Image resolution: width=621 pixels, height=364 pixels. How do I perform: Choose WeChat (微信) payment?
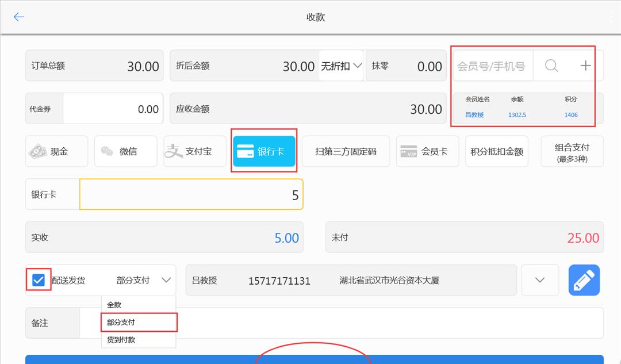(x=125, y=151)
